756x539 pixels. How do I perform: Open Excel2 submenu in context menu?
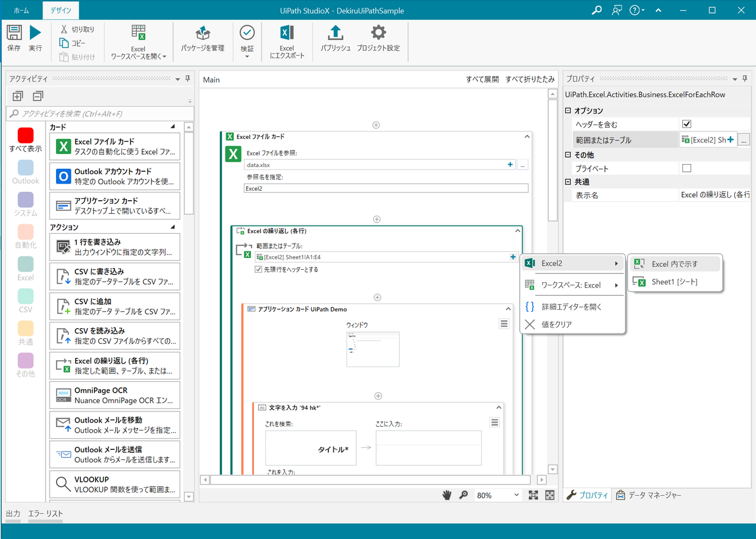(x=572, y=263)
